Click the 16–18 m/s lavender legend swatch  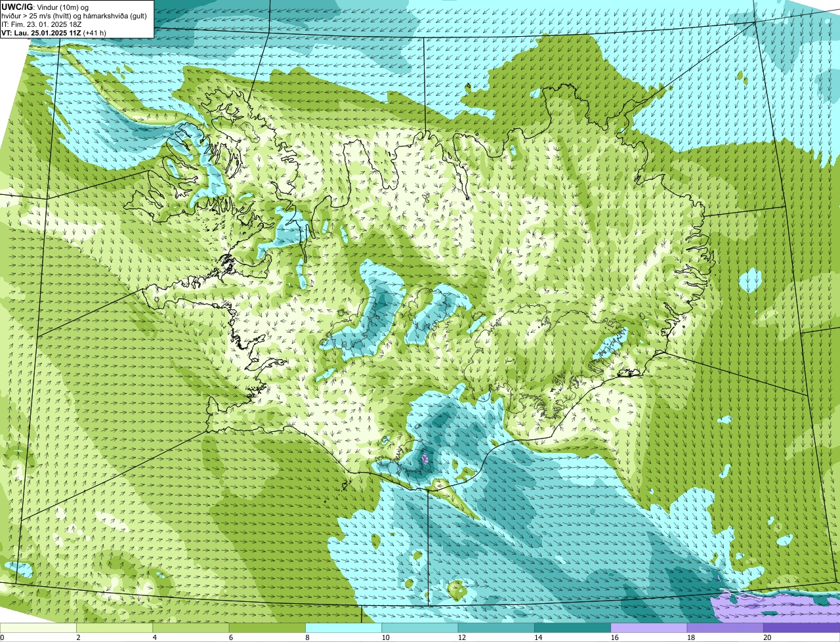coord(649,628)
